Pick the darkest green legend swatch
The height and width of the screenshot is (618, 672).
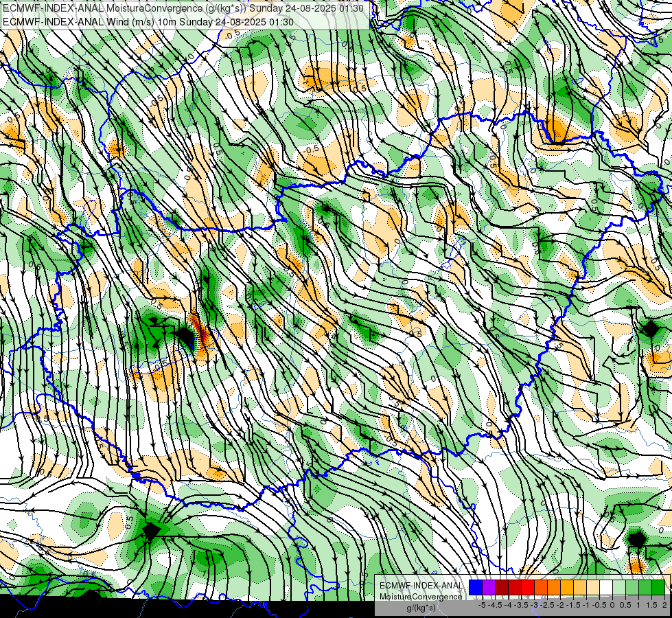click(659, 587)
